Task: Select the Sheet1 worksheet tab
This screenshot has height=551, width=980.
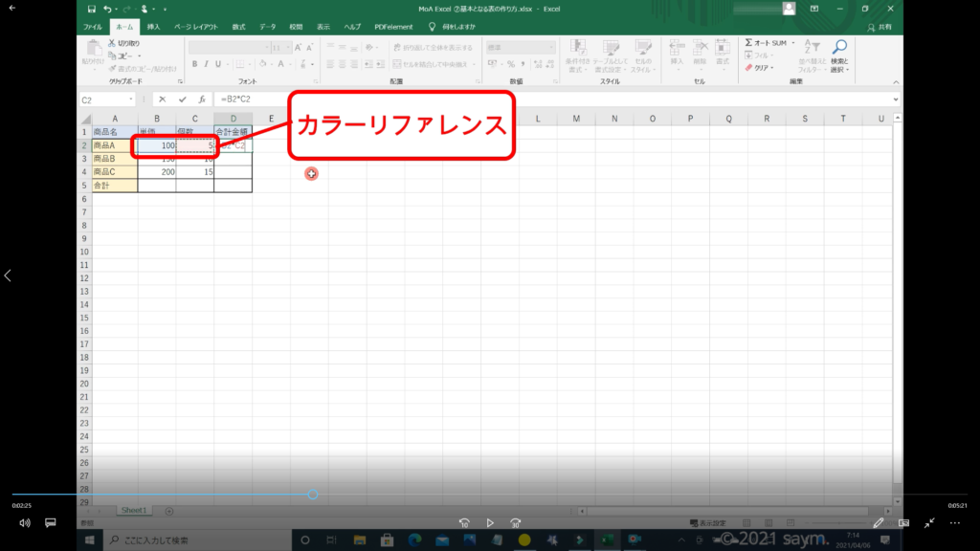Action: 133,511
